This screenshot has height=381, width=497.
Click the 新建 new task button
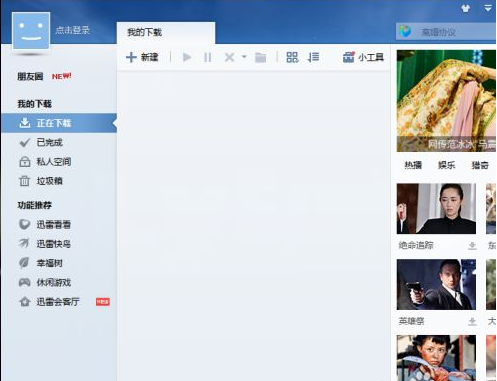point(142,57)
